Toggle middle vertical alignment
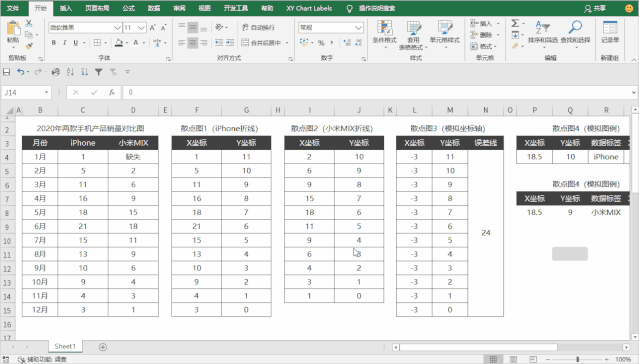Viewport: 639px width, 364px height. tap(193, 27)
